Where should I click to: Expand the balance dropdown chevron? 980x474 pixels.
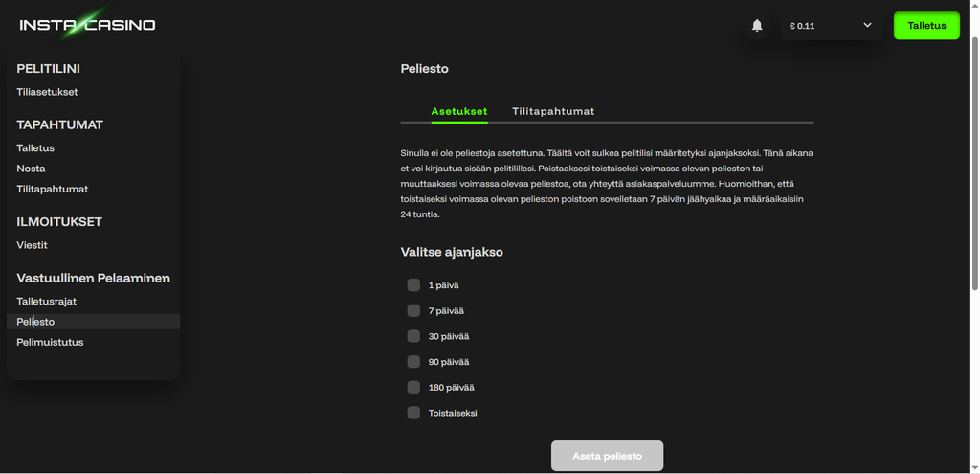pyautogui.click(x=867, y=25)
